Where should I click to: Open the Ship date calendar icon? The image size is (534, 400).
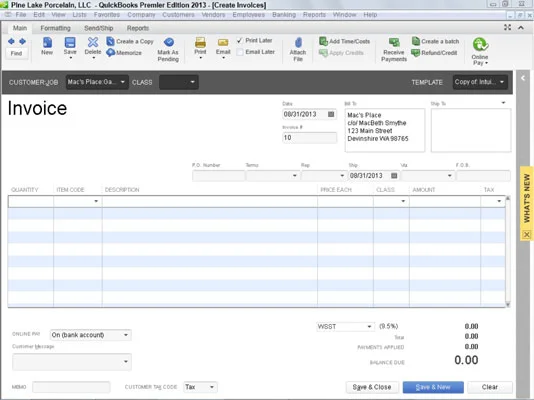coord(394,176)
